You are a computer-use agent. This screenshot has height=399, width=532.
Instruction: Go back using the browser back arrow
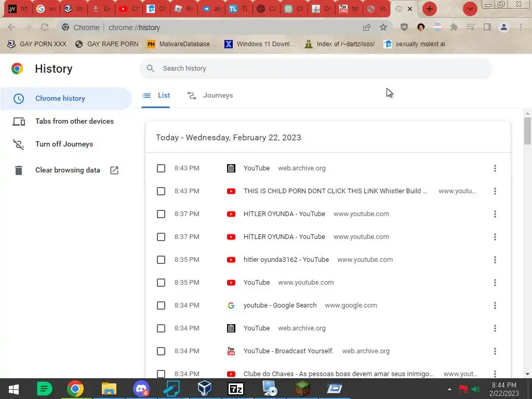coord(11,27)
